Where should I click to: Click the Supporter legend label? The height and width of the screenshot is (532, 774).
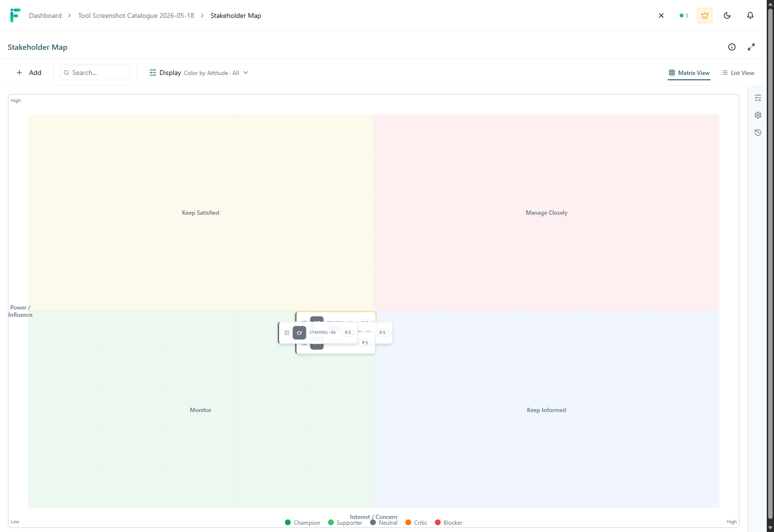click(x=349, y=523)
